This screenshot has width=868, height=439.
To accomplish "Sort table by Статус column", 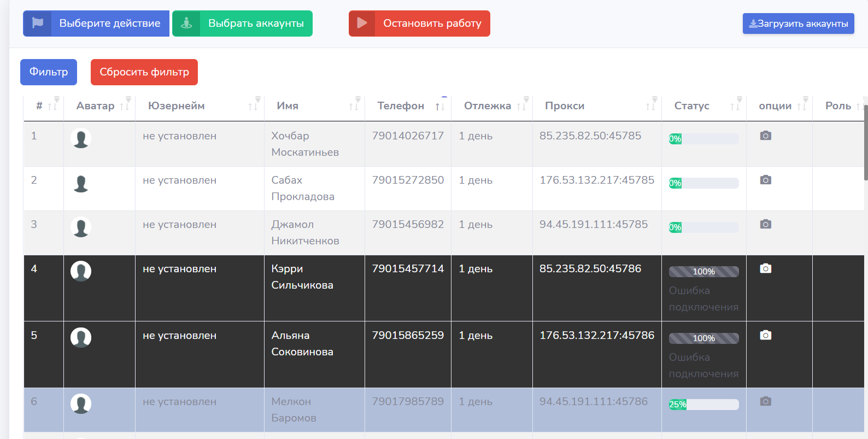I will [x=691, y=106].
